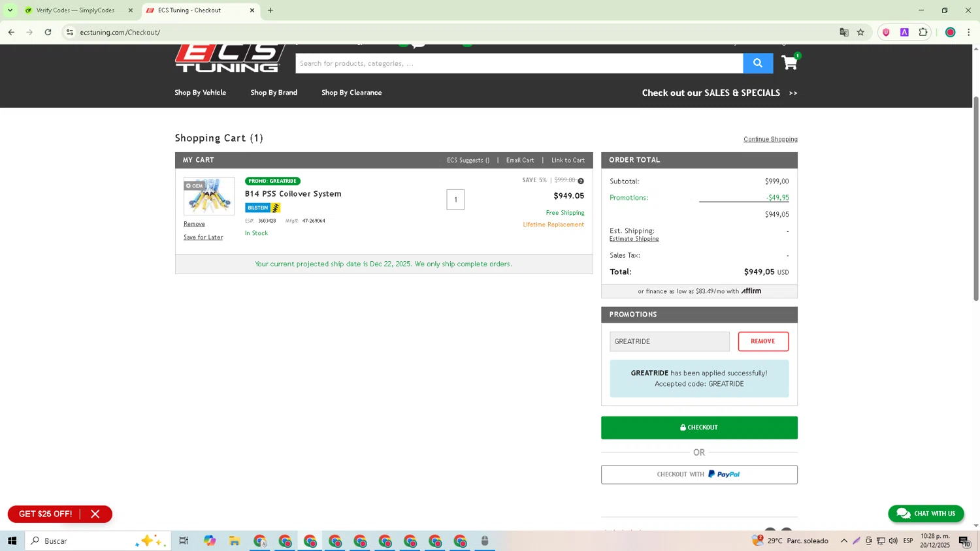The height and width of the screenshot is (551, 980).
Task: Click the Bilstein brand badge
Action: tap(263, 208)
